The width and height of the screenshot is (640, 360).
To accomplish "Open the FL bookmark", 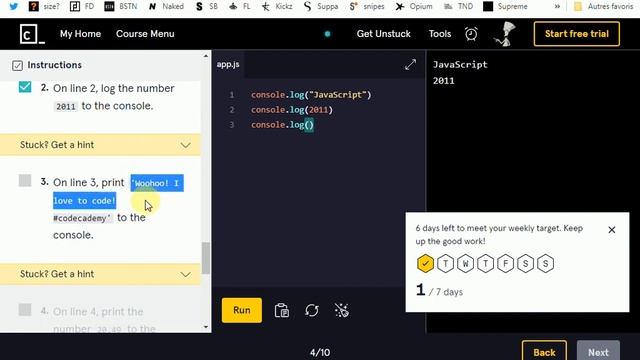I will [x=240, y=6].
